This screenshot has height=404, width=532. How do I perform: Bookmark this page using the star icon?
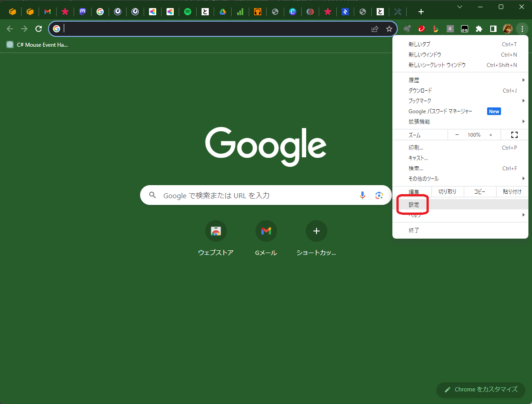[x=389, y=28]
